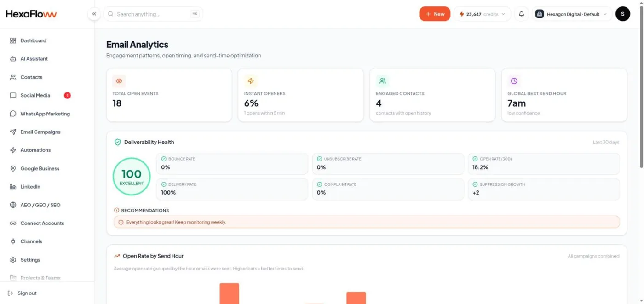644x304 pixels.
Task: Click the Connect Accounts link icon
Action: [x=13, y=223]
